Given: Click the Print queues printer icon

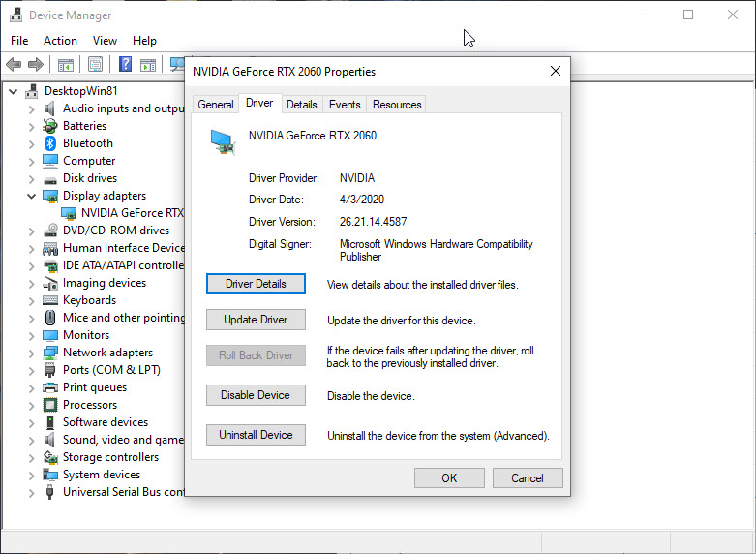Looking at the screenshot, I should click(x=50, y=387).
